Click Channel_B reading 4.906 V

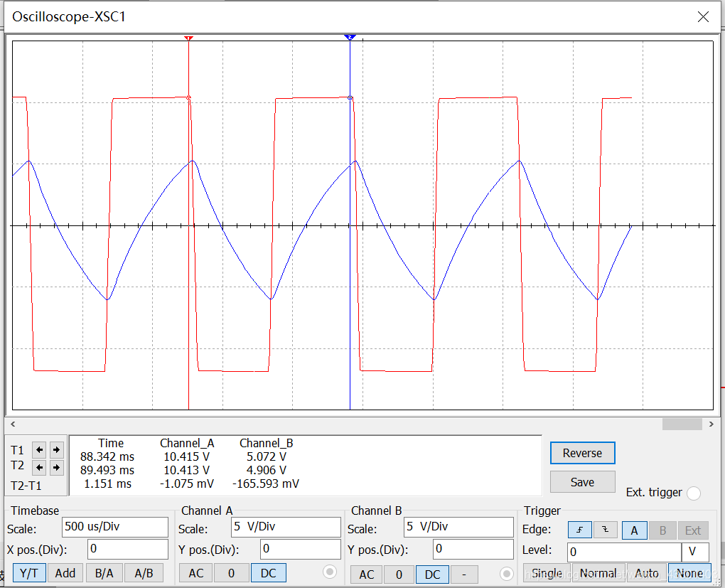[267, 470]
